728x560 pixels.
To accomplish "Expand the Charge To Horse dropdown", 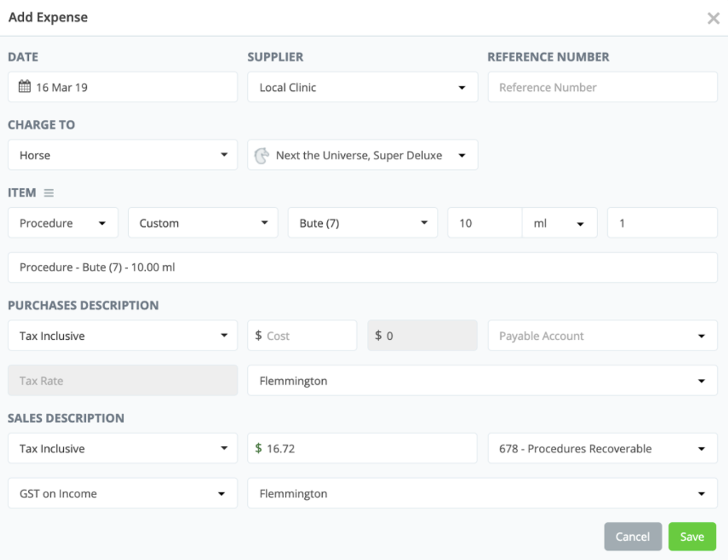I will pyautogui.click(x=122, y=155).
